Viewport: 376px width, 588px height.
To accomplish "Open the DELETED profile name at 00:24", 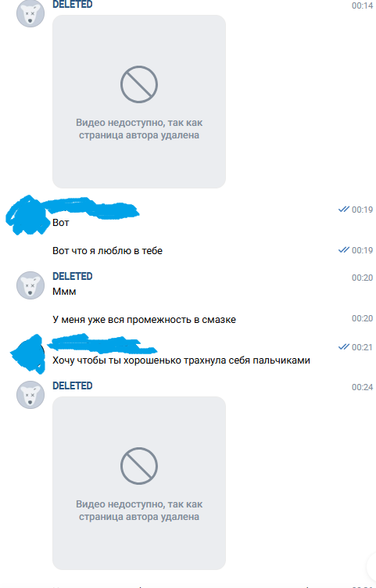I will [73, 386].
